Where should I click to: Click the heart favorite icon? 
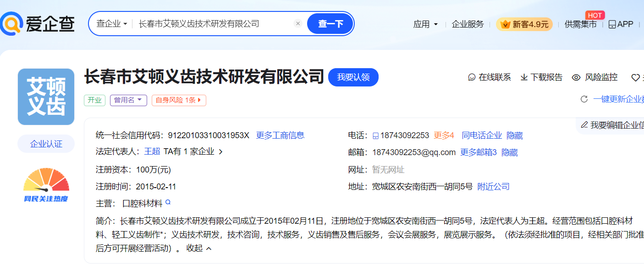635,78
